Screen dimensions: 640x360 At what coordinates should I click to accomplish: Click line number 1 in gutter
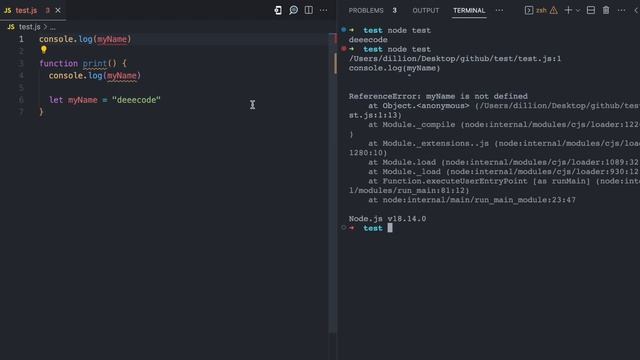[x=21, y=39]
